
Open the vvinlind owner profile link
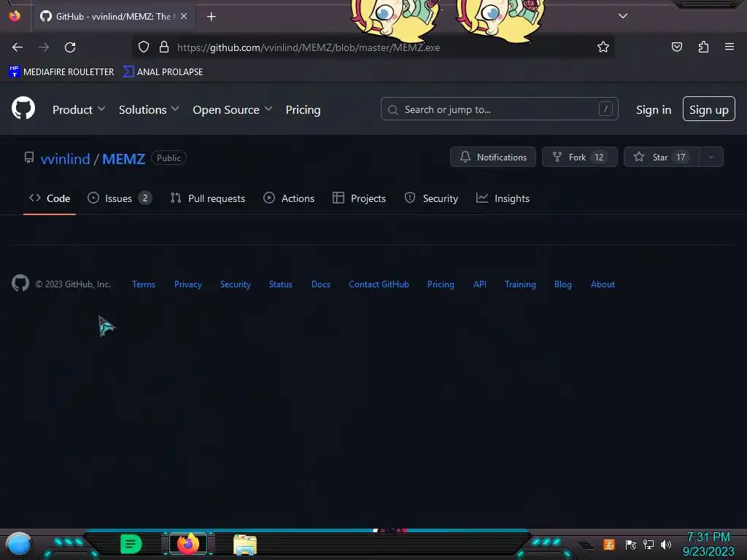tap(65, 158)
